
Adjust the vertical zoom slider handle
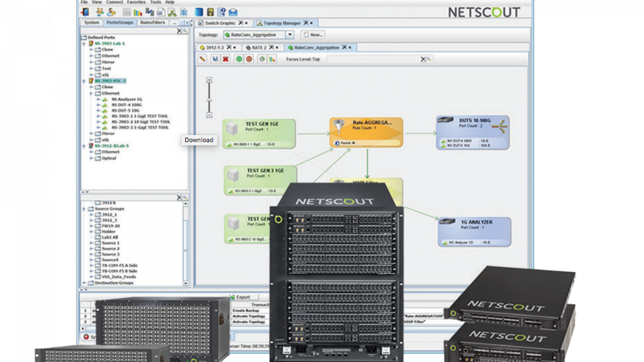point(209,101)
